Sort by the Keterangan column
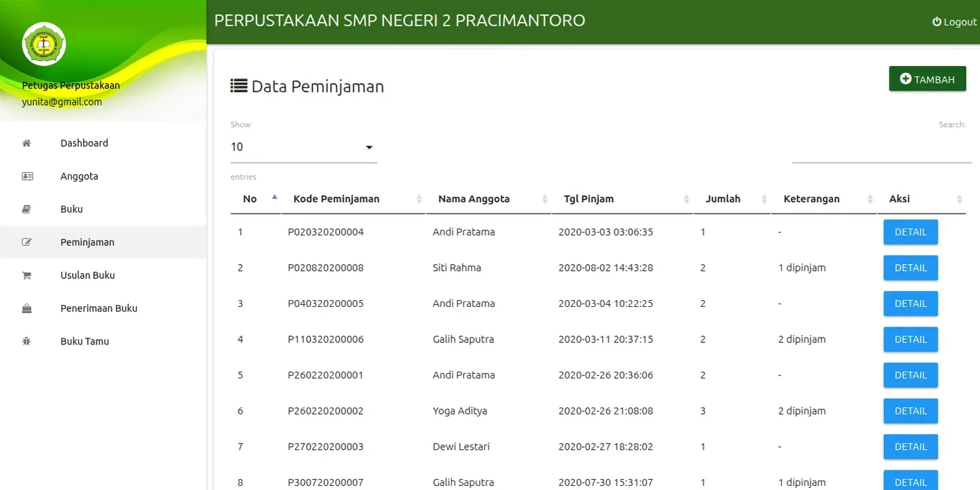This screenshot has width=980, height=490. coord(823,199)
